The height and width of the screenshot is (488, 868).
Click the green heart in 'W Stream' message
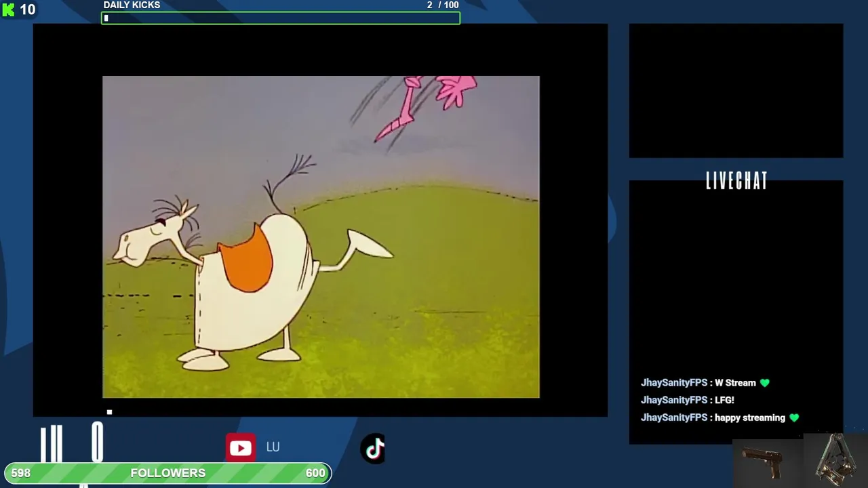coord(765,383)
